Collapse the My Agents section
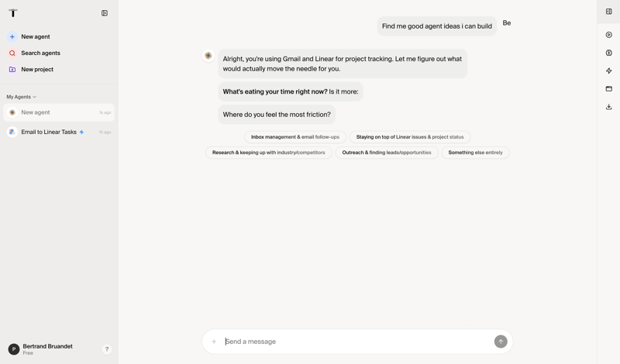The width and height of the screenshot is (620, 364). tap(22, 97)
